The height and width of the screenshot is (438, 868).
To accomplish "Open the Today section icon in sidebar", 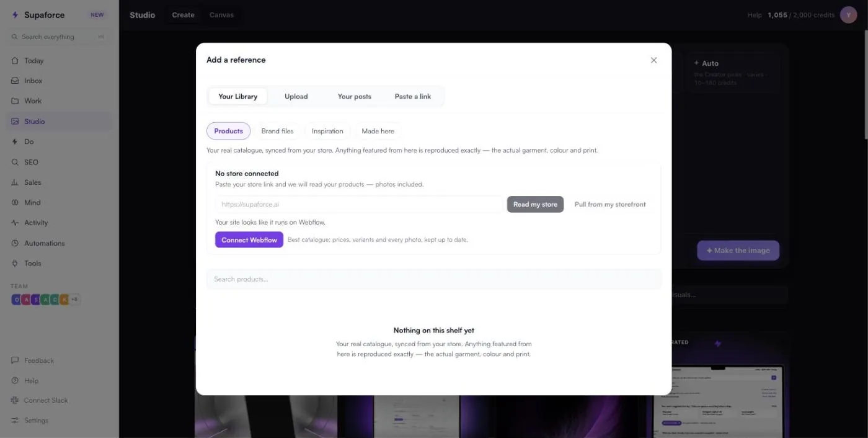I will [x=15, y=61].
